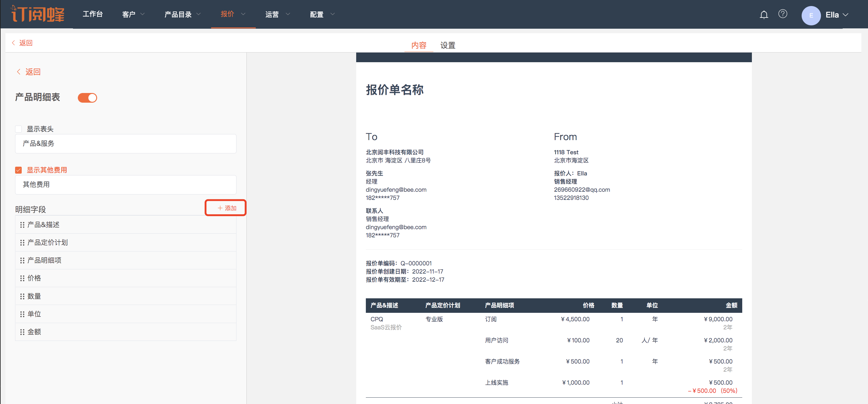Toggle the 产品明细表 switch off
868x404 pixels.
tap(87, 98)
